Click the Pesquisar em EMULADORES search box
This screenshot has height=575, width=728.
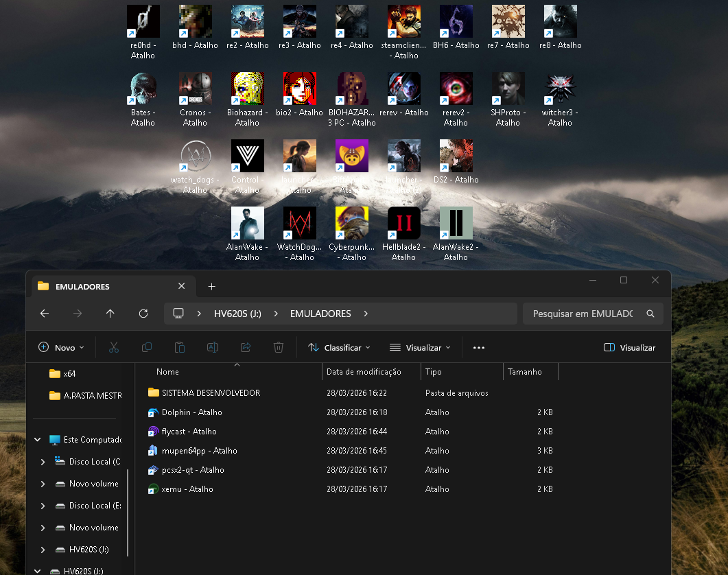(593, 314)
